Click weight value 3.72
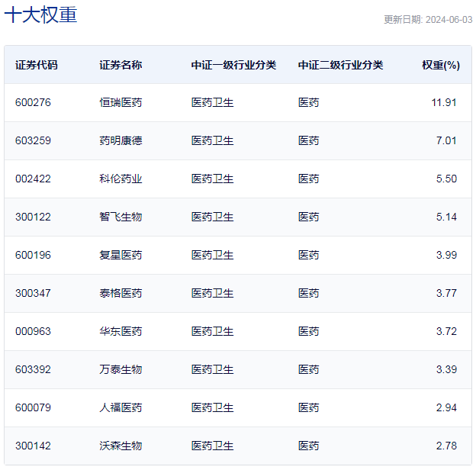 point(446,332)
